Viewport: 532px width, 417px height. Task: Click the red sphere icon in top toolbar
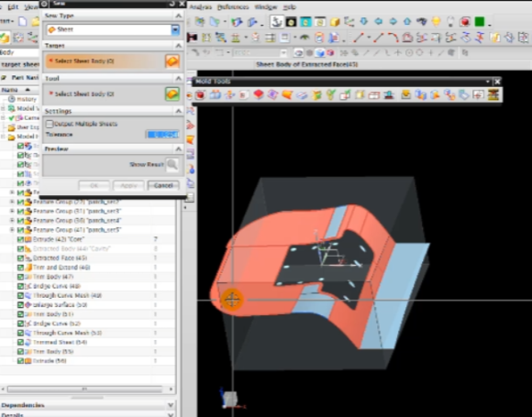click(465, 22)
